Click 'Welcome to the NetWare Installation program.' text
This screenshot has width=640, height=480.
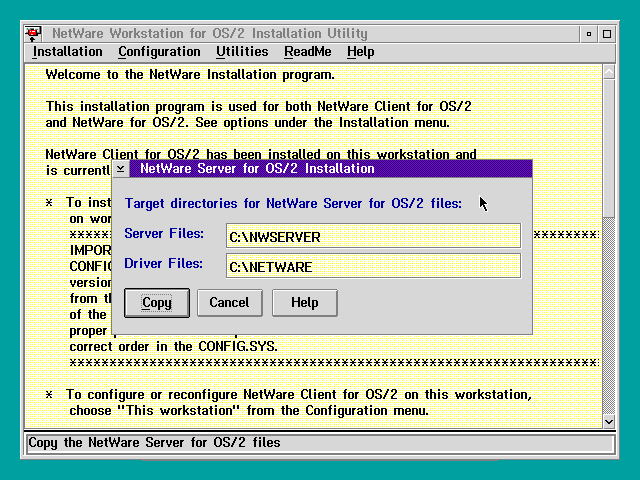[190, 75]
